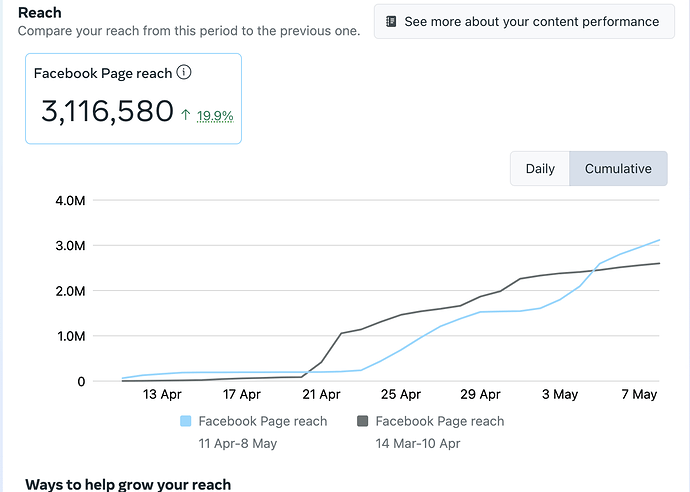Click the Reach section heading
Viewport: 690px width, 492px height.
(39, 12)
